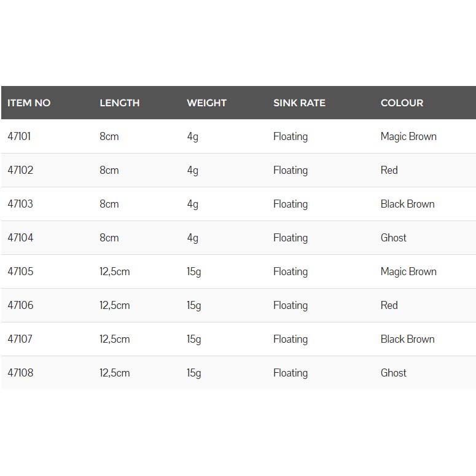The width and height of the screenshot is (476, 476).
Task: Click the ITEM NO column header
Action: (29, 103)
